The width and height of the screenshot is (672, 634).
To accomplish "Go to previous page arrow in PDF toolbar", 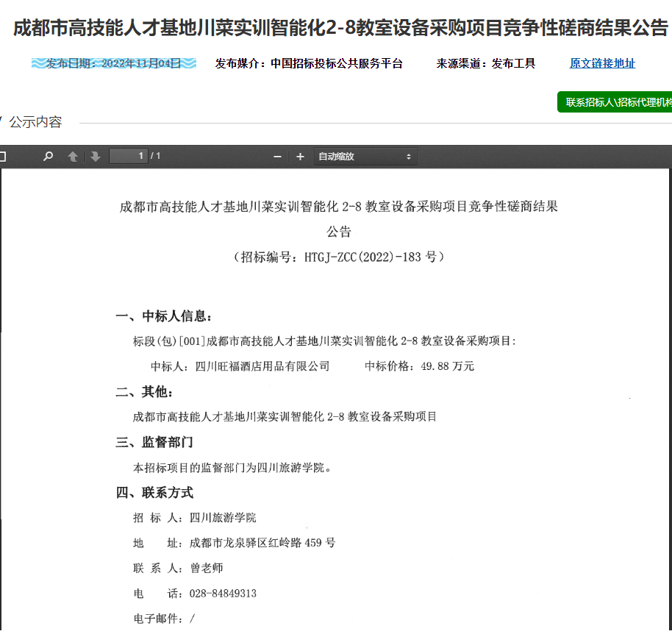I will click(73, 157).
